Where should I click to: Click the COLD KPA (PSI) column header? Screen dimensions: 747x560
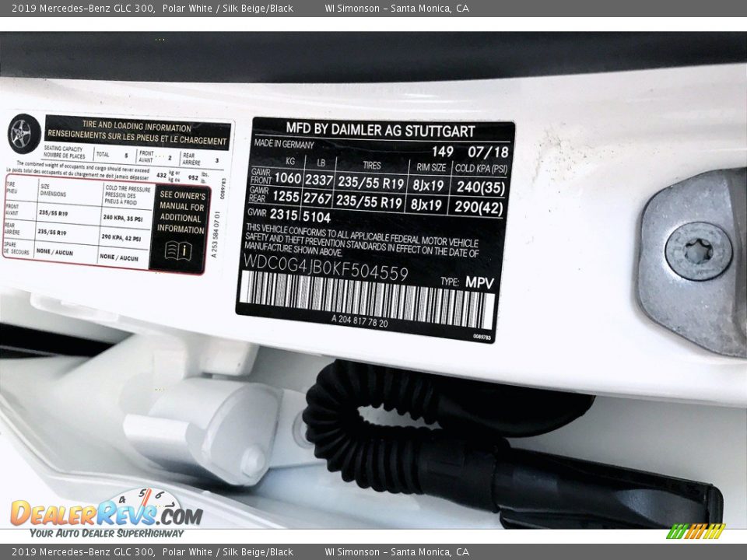(x=481, y=169)
